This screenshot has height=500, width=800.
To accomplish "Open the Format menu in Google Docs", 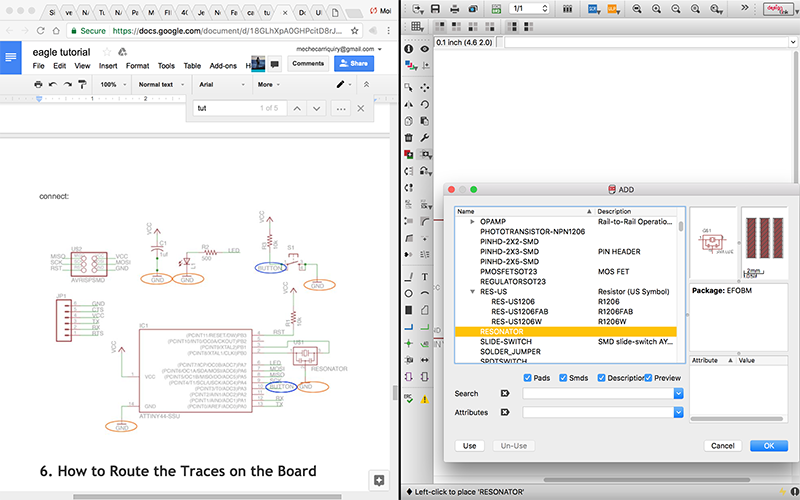I will 138,66.
